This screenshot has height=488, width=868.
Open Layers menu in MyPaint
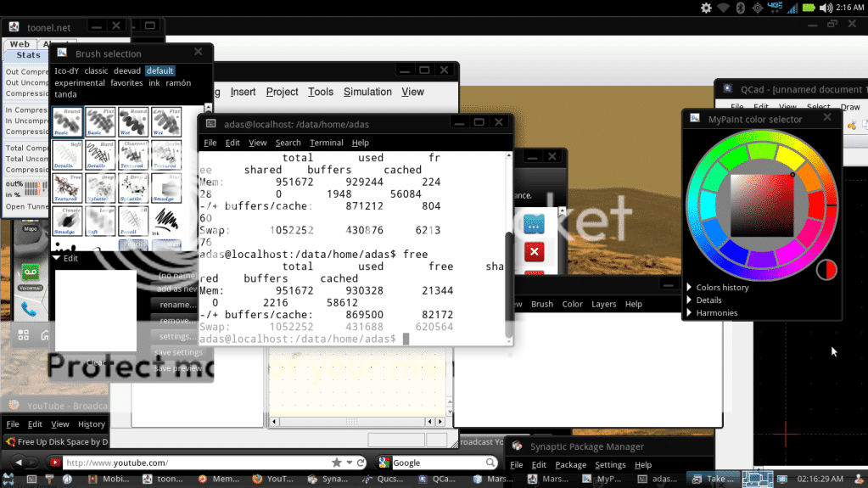coord(603,304)
